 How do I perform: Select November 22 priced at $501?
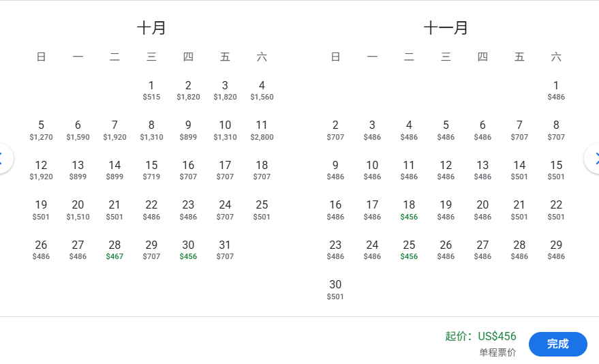tap(556, 210)
